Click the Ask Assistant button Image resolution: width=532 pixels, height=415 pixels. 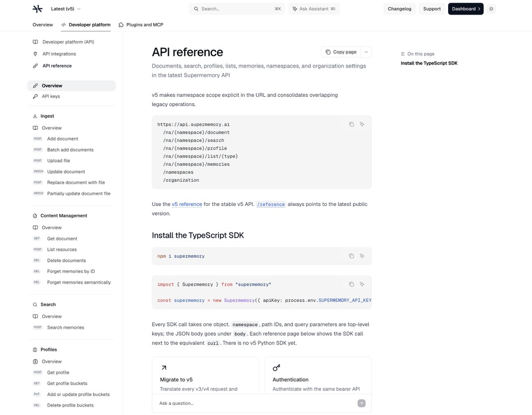click(x=314, y=9)
